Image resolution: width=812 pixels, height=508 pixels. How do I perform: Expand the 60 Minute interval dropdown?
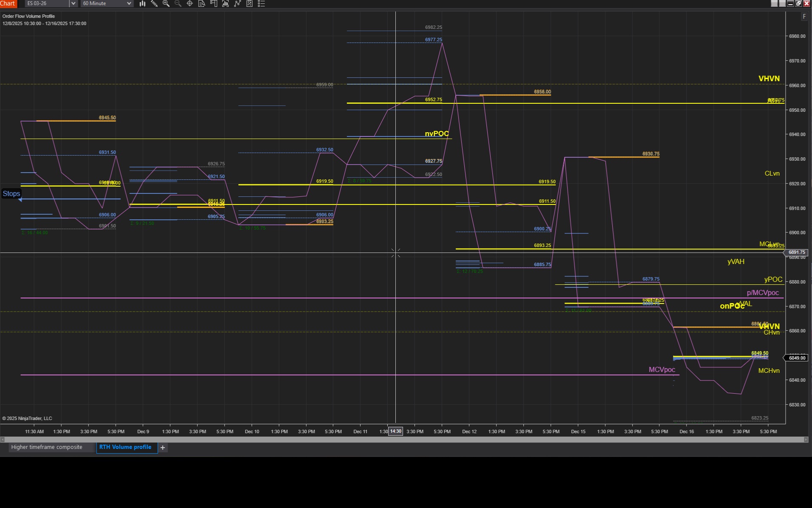pos(129,3)
